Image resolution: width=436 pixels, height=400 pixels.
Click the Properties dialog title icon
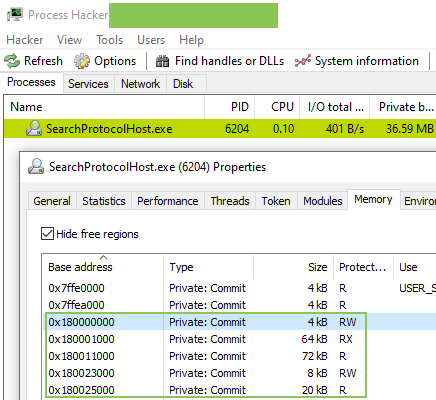[36, 166]
